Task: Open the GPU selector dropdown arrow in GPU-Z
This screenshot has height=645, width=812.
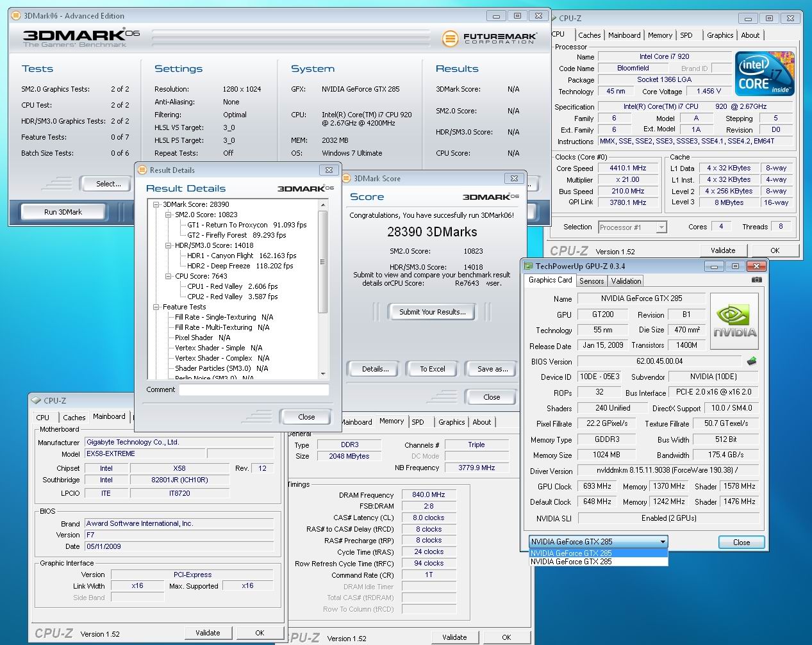Action: (x=663, y=541)
